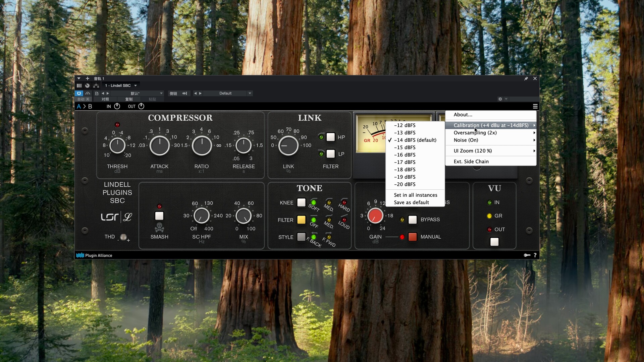The width and height of the screenshot is (644, 362).
Task: Expand the Noise (On) submenu
Action: [x=491, y=140]
